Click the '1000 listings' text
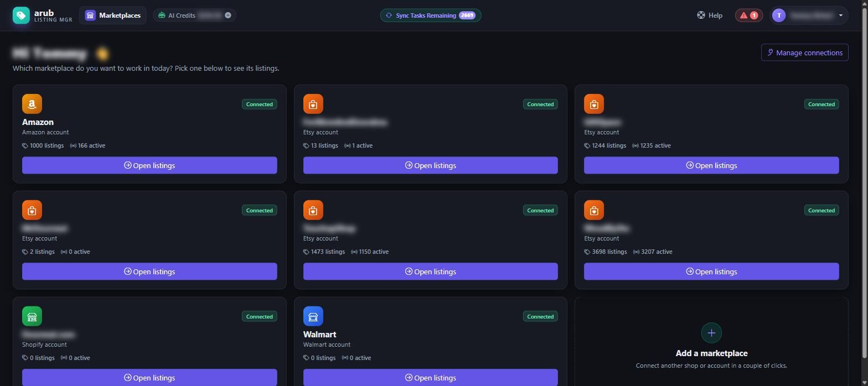 click(x=46, y=145)
